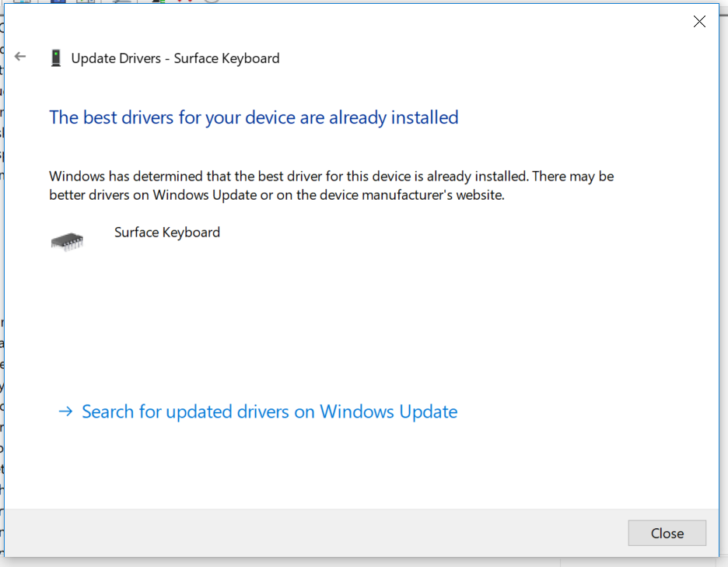728x567 pixels.
Task: Click the keyboard device icon beside the dialog title
Action: click(55, 57)
